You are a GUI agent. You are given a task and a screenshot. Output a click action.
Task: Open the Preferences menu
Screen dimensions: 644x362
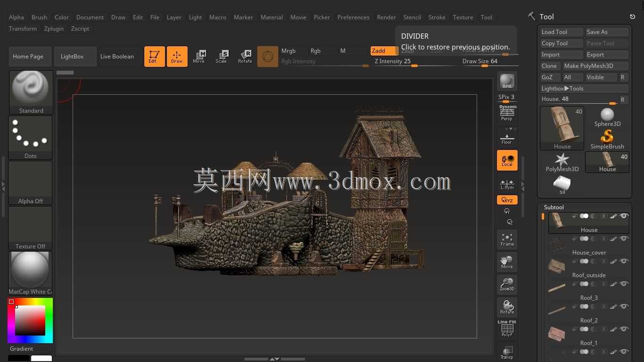[354, 17]
